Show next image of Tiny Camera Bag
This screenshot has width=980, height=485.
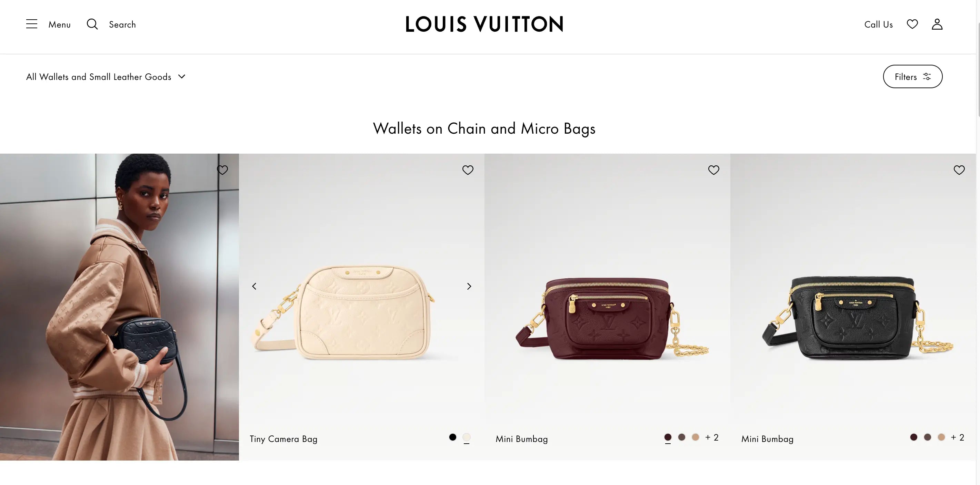pyautogui.click(x=469, y=286)
